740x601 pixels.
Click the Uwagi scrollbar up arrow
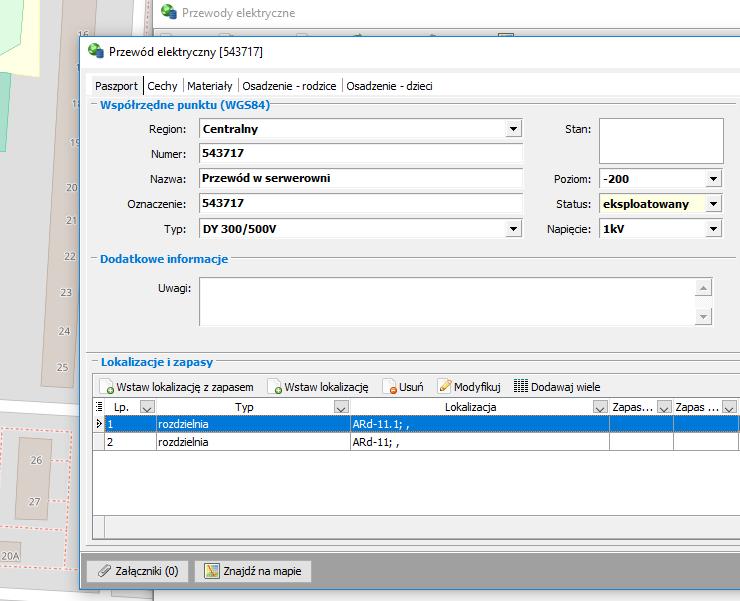coord(703,288)
